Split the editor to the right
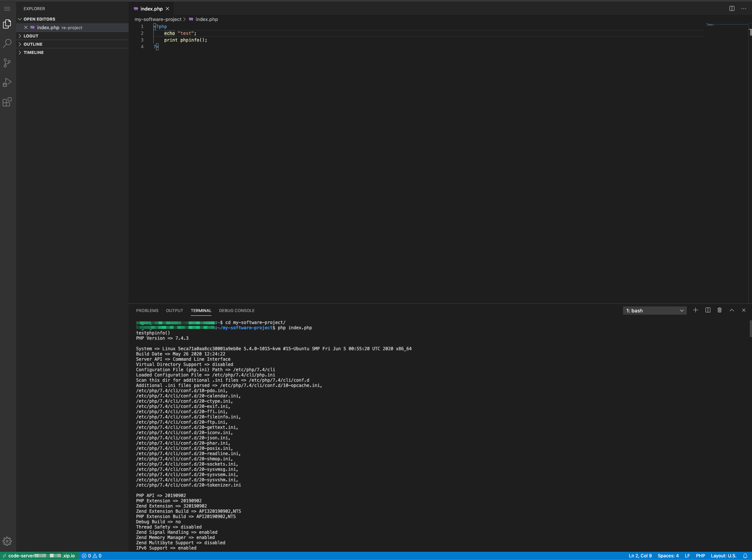This screenshot has height=560, width=752. pyautogui.click(x=732, y=9)
